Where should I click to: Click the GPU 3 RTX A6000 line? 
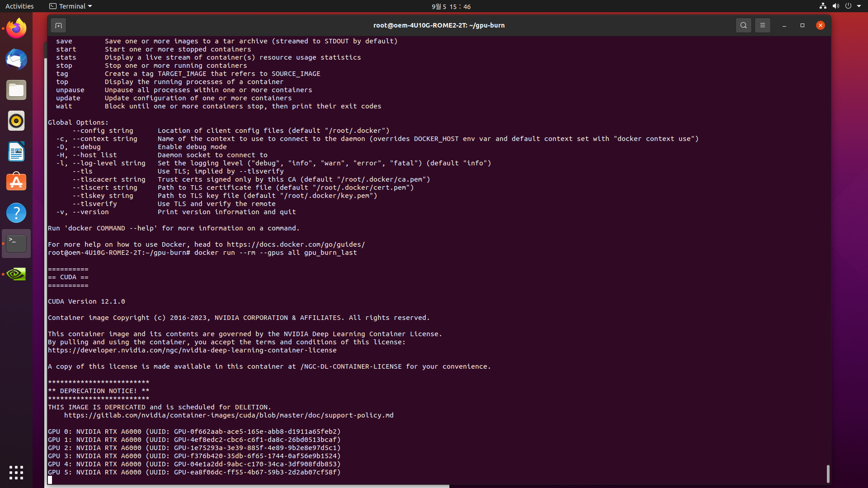pyautogui.click(x=194, y=456)
